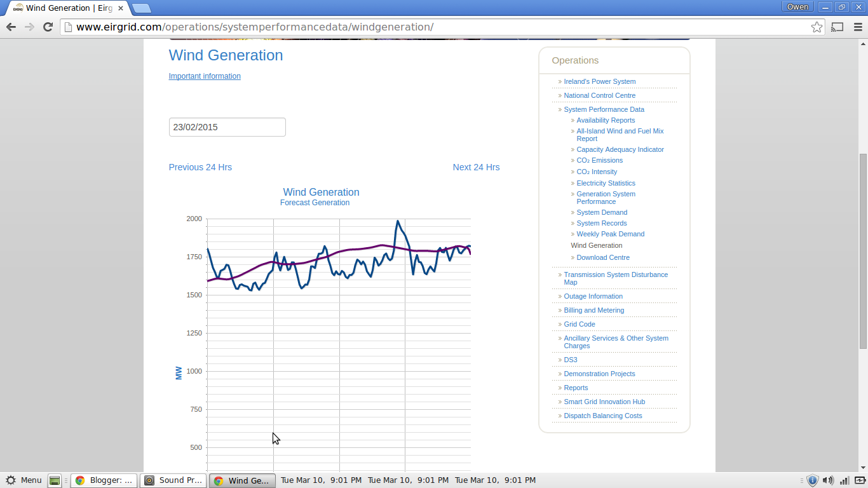
Task: Click the date field showing 23/02/2015
Action: coord(227,127)
